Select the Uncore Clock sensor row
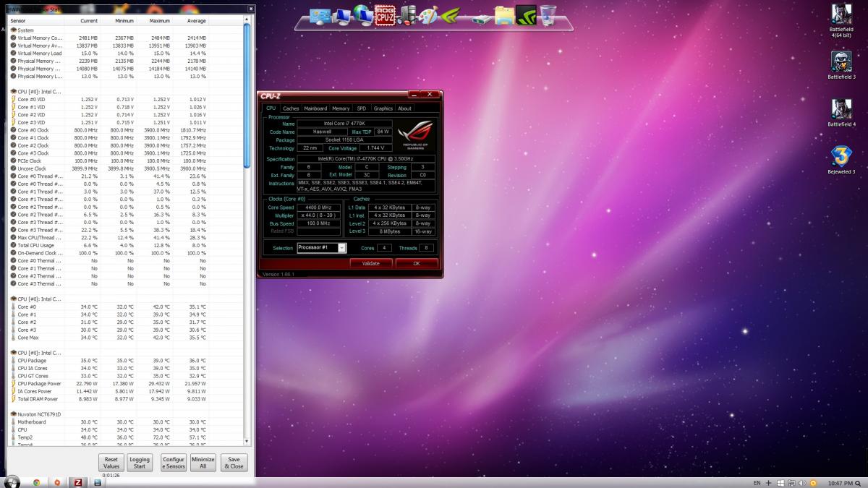The width and height of the screenshot is (868, 488). (x=127, y=168)
